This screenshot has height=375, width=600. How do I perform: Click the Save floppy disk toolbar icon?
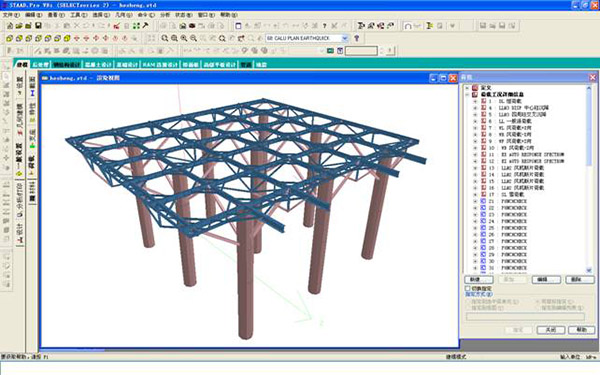coord(38,26)
